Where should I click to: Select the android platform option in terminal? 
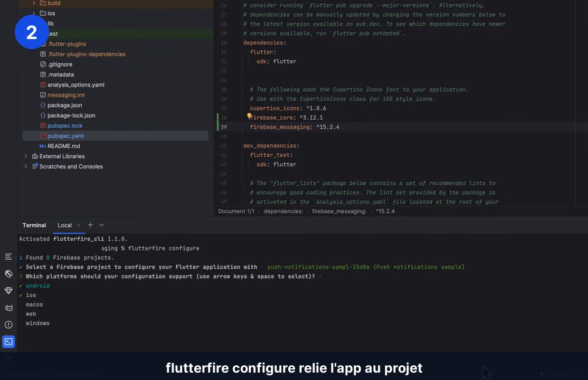37,286
